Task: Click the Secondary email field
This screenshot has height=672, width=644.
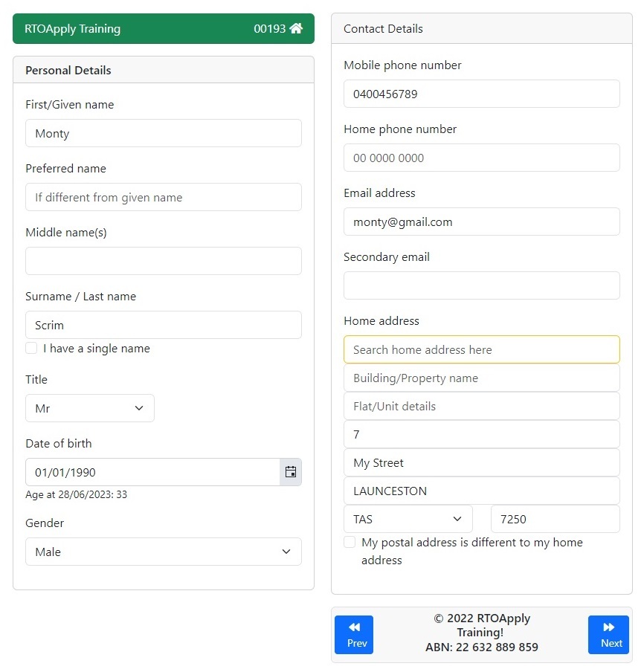Action: point(481,285)
